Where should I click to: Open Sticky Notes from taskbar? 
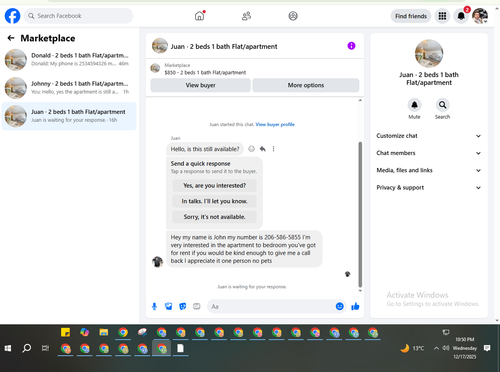coord(65,332)
